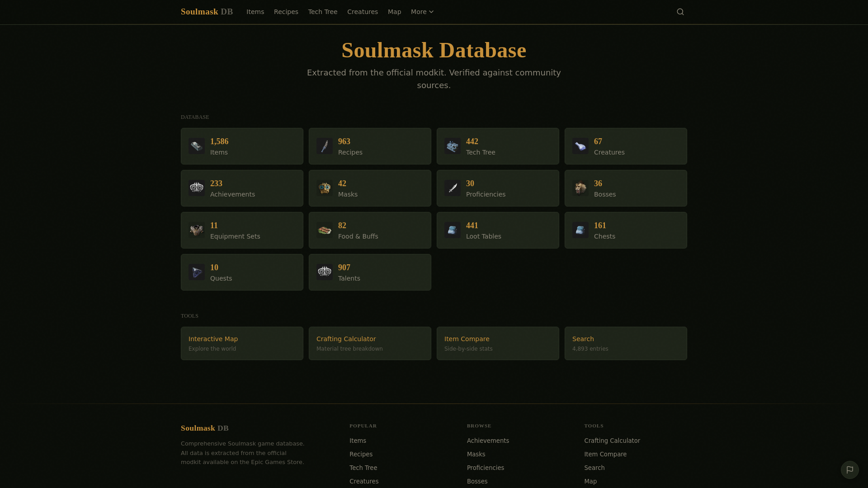Click the Chests card icon
The width and height of the screenshot is (868, 488).
click(580, 230)
